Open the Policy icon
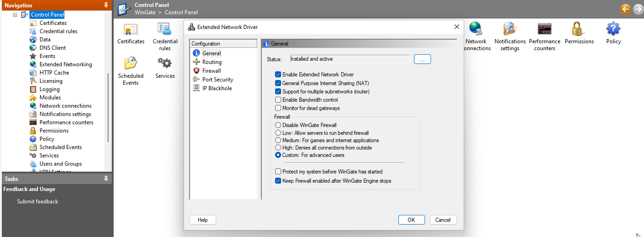Screen dimensions: 644x237 (613, 30)
